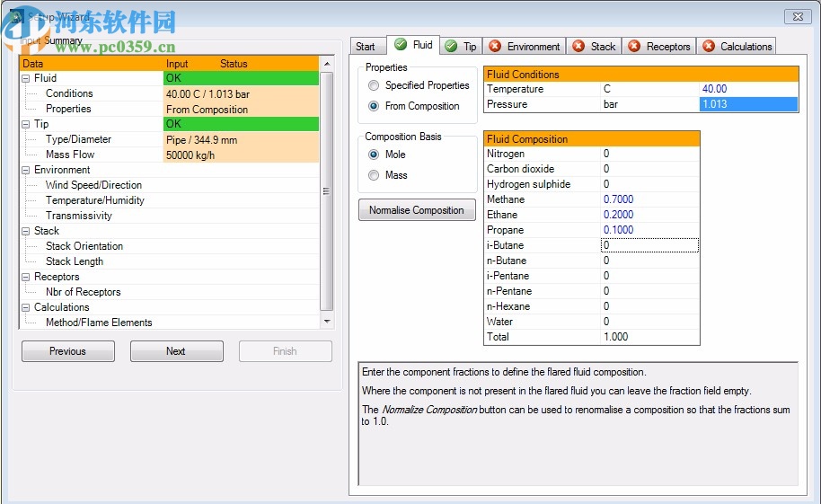Choose Mole composition basis
The width and height of the screenshot is (821, 504).
(374, 155)
